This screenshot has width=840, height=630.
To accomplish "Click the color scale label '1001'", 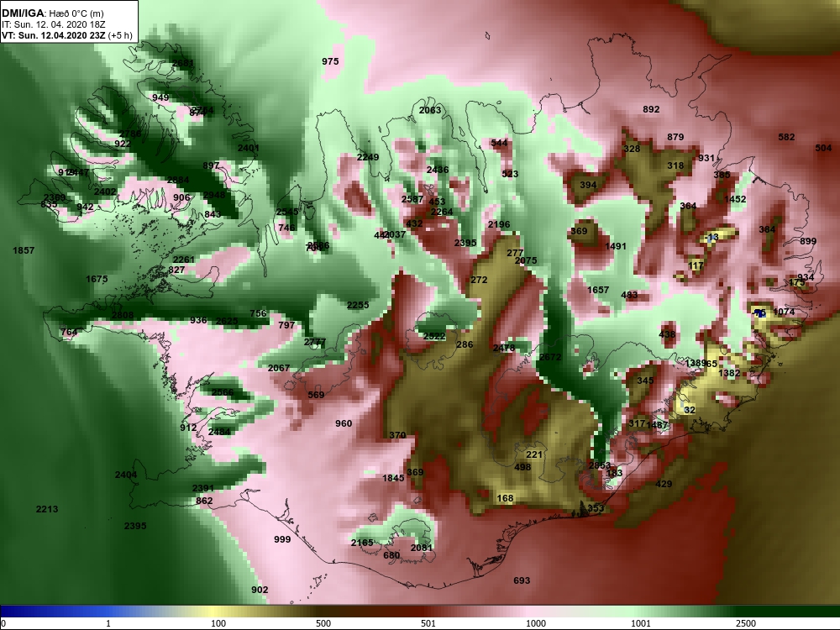I will coord(641,623).
